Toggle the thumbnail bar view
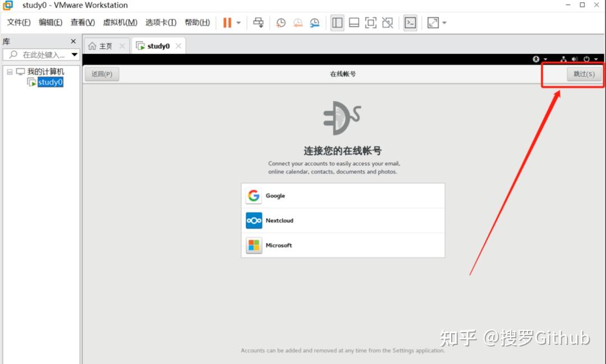The image size is (606, 364). [x=354, y=23]
